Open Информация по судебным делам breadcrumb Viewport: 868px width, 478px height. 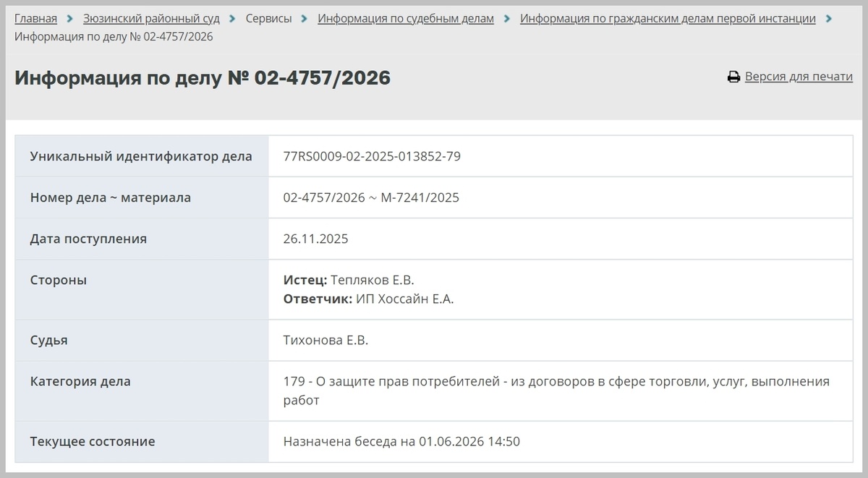pyautogui.click(x=406, y=19)
